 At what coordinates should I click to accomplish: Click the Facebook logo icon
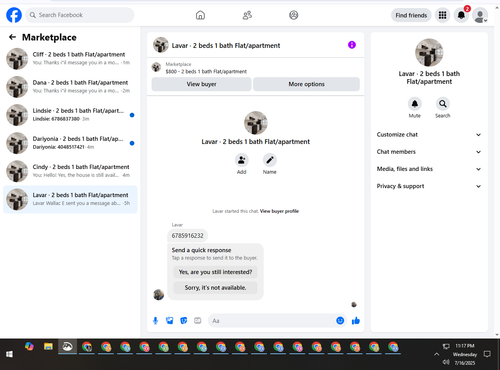(14, 15)
